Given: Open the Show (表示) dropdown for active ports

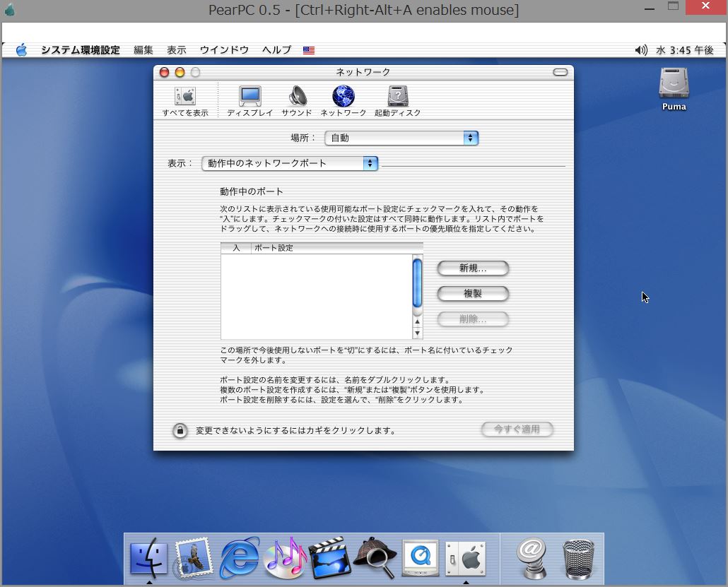Looking at the screenshot, I should click(290, 163).
